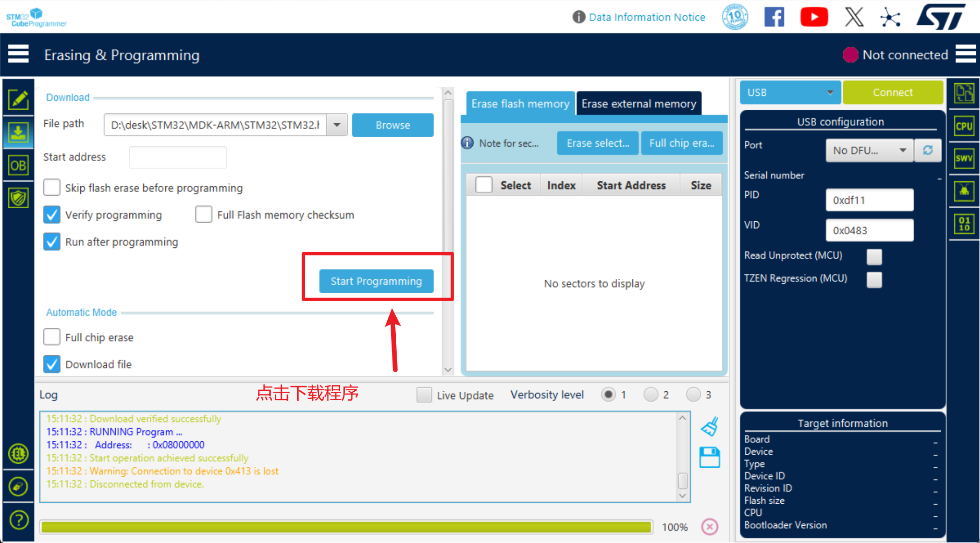Open the security panel shield icon
Image resolution: width=980 pixels, height=543 pixels.
[x=19, y=197]
